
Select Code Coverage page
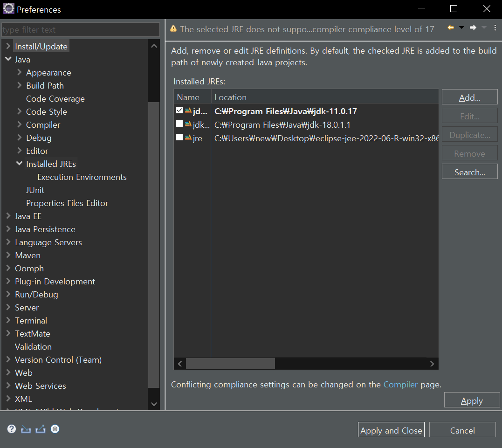pyautogui.click(x=55, y=99)
